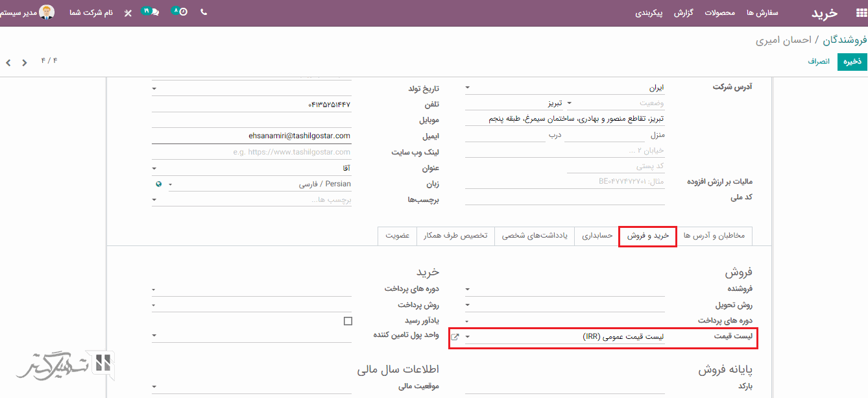Screen dimensions: 868x398
Task: Open the پیکربندی menu in top bar
Action: [649, 13]
